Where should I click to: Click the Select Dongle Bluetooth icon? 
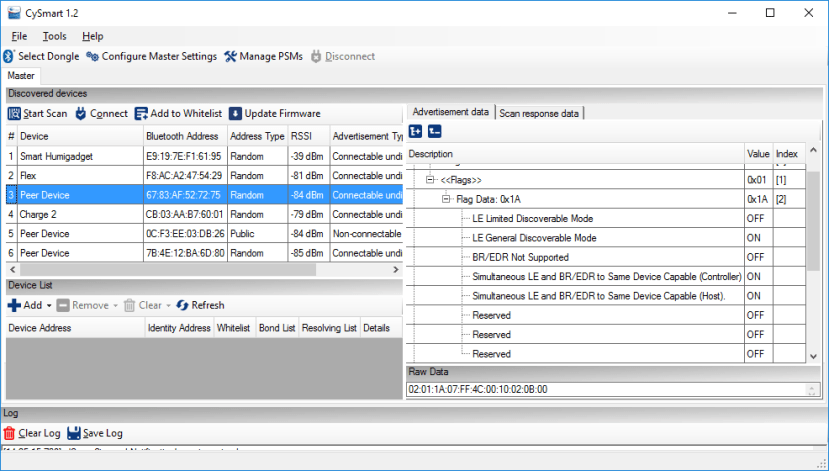point(8,56)
